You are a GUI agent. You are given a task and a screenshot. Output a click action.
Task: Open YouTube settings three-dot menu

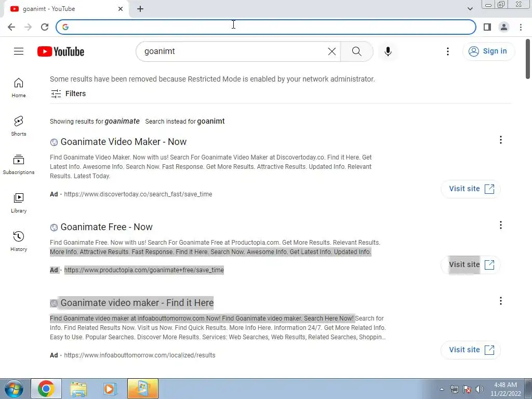[447, 51]
